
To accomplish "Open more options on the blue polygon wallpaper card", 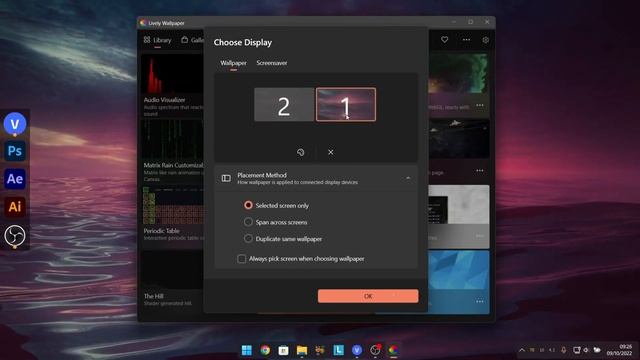I will [480, 301].
